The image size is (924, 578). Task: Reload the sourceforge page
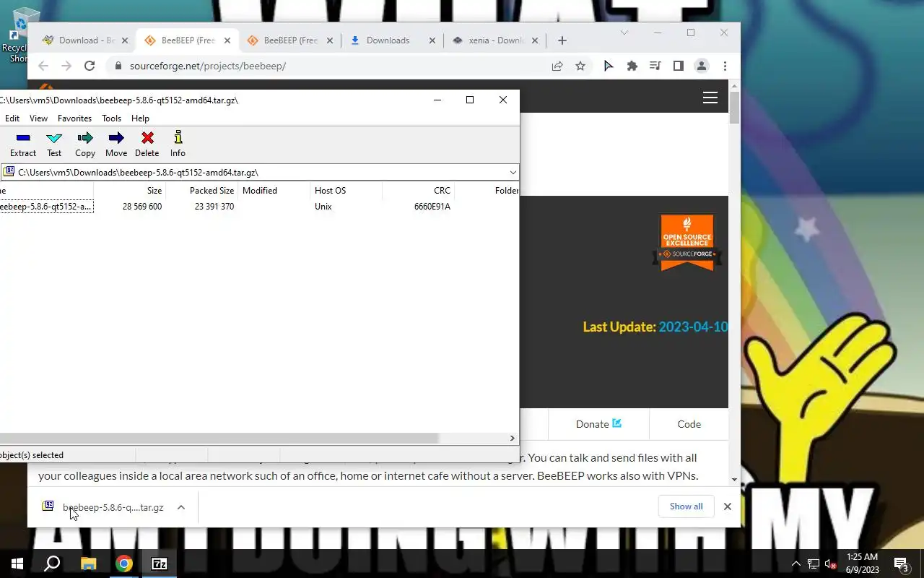pos(90,66)
